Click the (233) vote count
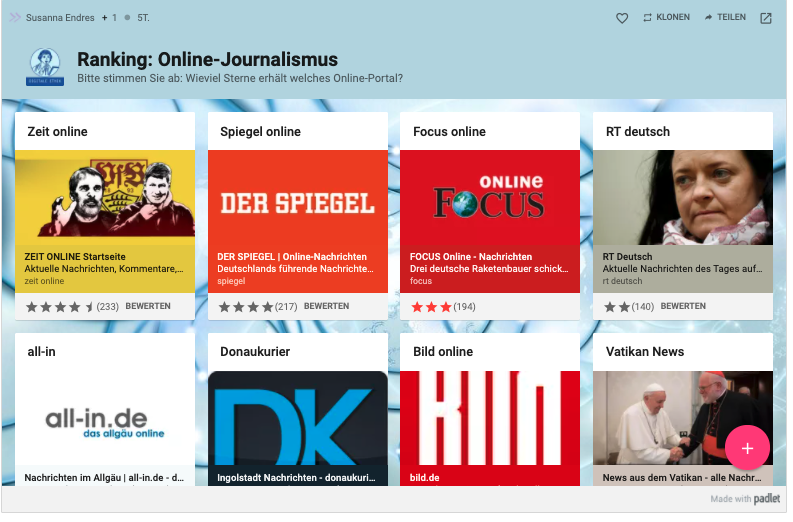The width and height of the screenshot is (793, 522). coord(107,307)
